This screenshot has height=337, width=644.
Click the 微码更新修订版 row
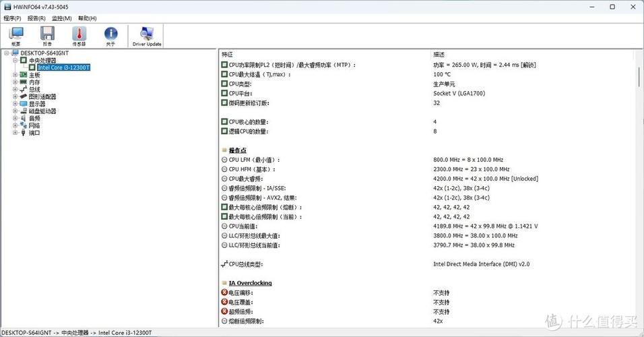pos(428,102)
